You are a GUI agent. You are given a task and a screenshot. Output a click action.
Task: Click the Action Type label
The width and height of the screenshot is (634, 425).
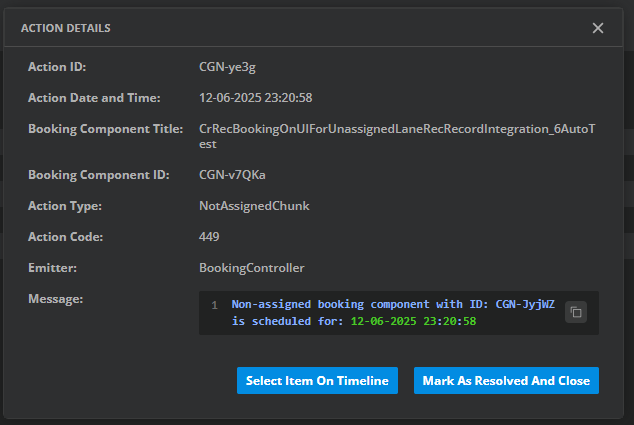[65, 206]
